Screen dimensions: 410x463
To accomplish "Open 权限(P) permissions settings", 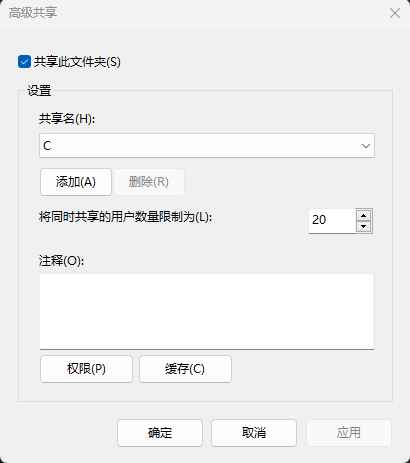I will [x=86, y=369].
